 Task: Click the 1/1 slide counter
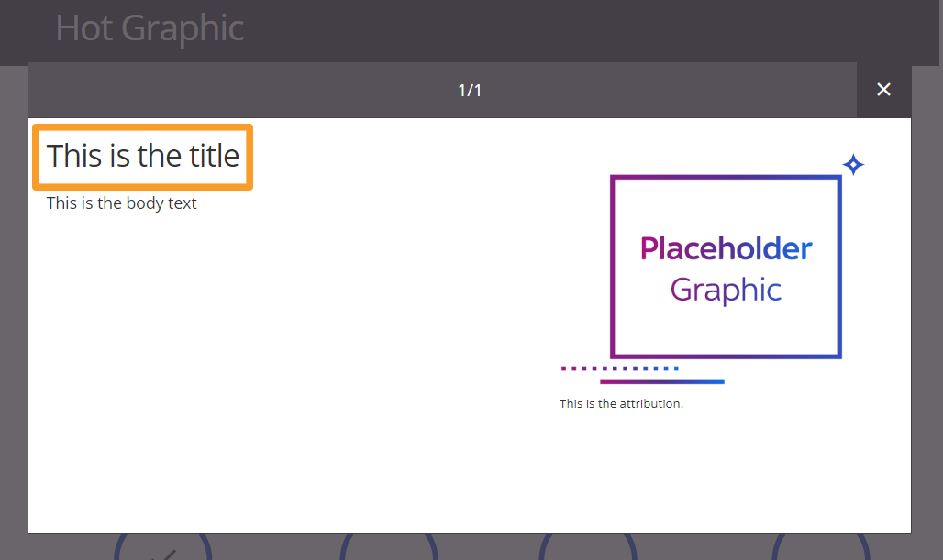tap(470, 90)
